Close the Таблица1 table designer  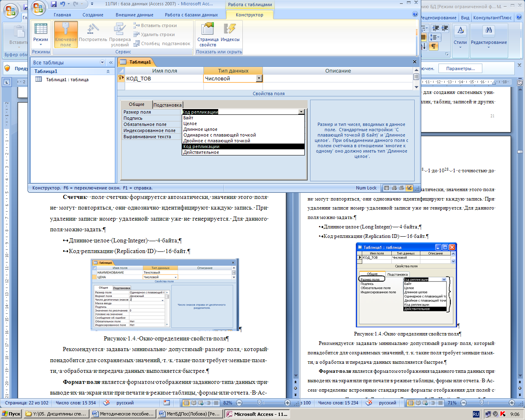[414, 62]
